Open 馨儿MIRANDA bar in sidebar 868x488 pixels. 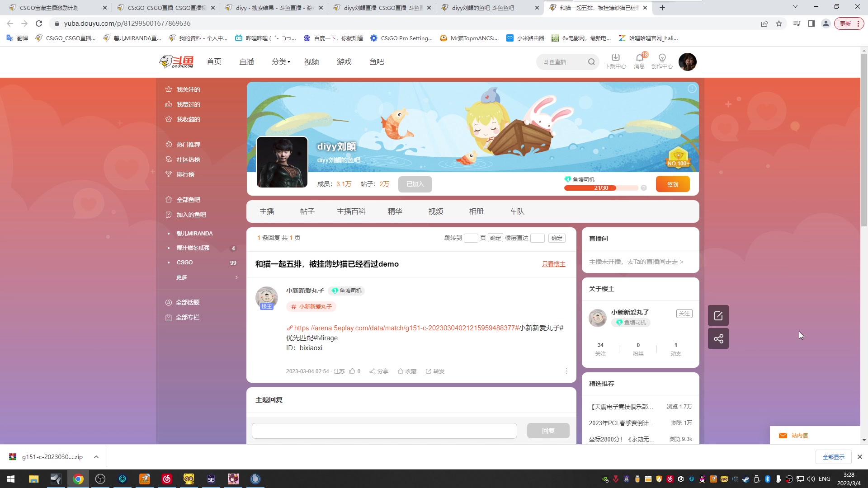point(194,234)
